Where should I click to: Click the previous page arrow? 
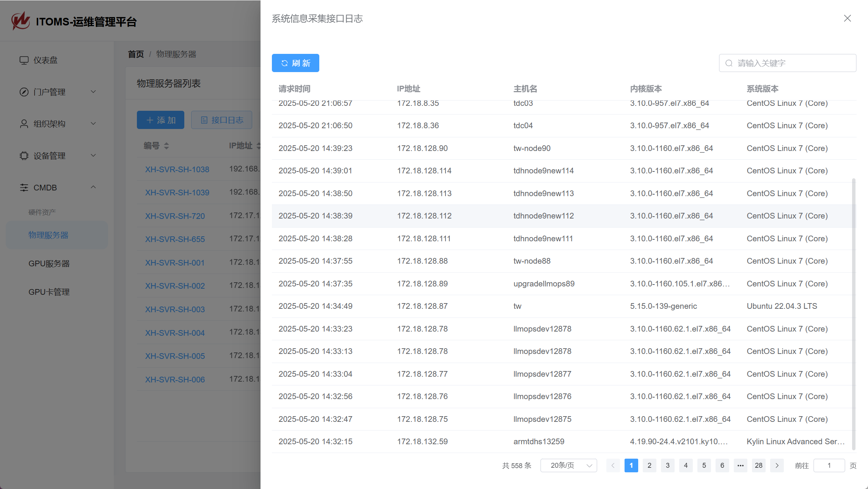[x=613, y=465]
